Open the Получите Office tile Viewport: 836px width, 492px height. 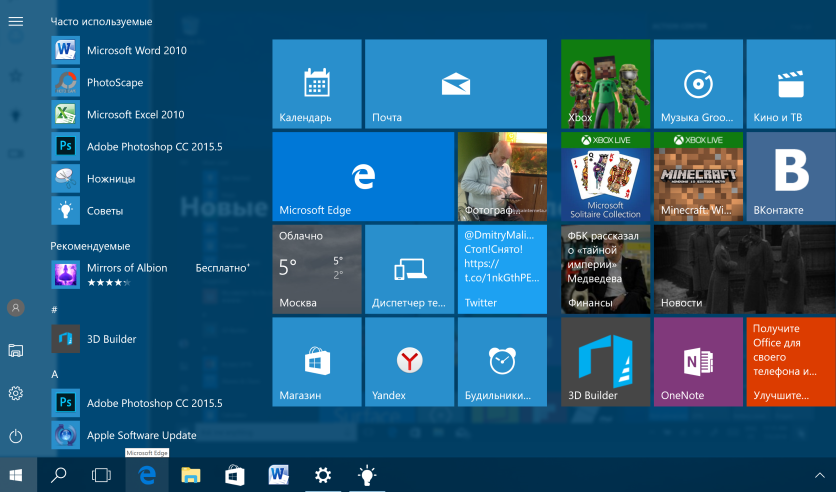point(791,362)
